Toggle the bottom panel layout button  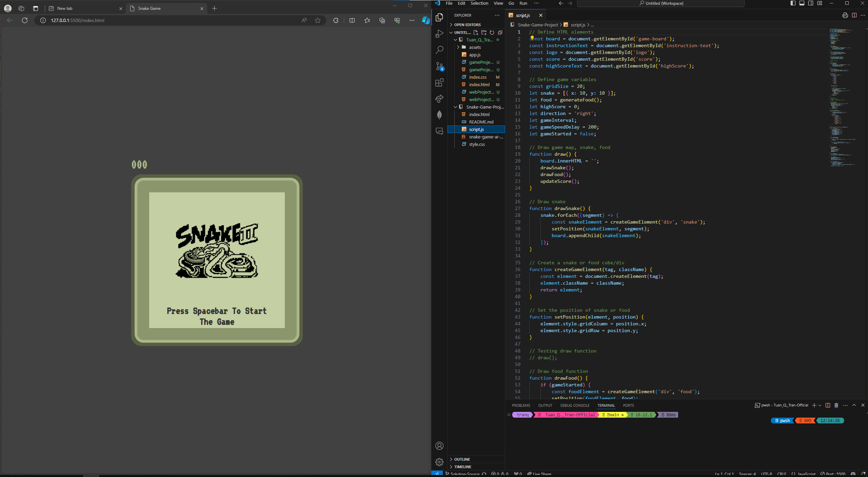pyautogui.click(x=802, y=3)
